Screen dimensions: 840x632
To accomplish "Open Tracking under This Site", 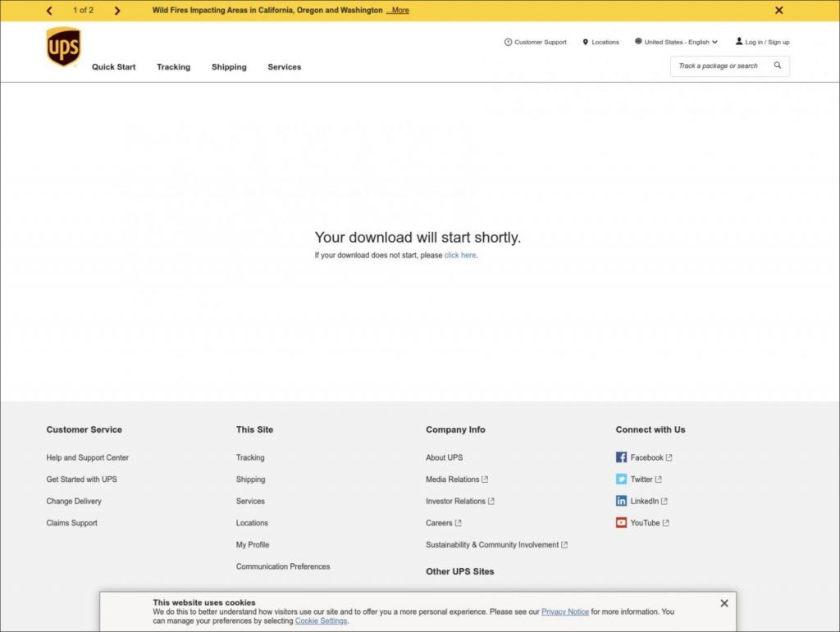I will point(250,457).
